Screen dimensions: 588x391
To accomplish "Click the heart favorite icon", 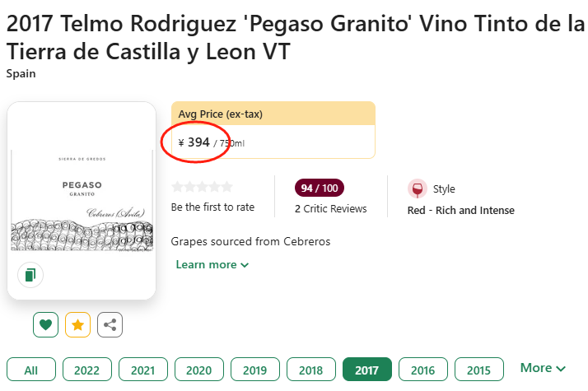I will [46, 324].
